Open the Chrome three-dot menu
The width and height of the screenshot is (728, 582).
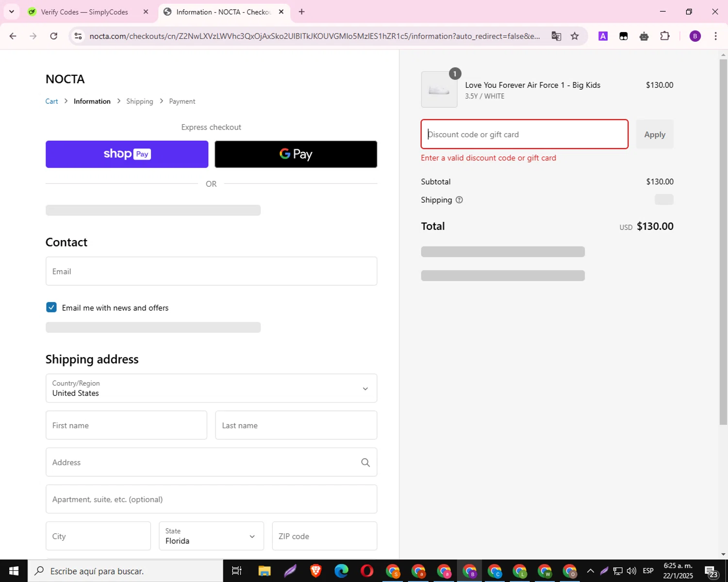point(715,36)
